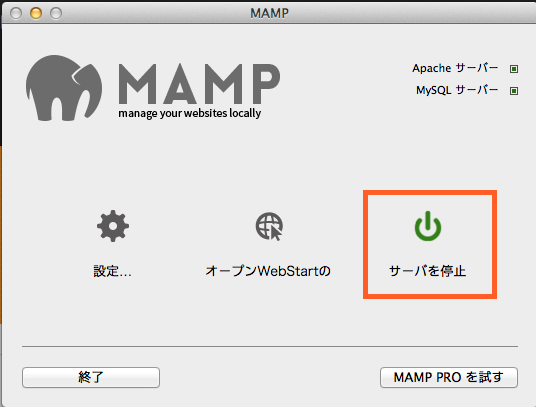Select the オープンWebStartの label
Viewport: 536px width, 407px height.
268,271
